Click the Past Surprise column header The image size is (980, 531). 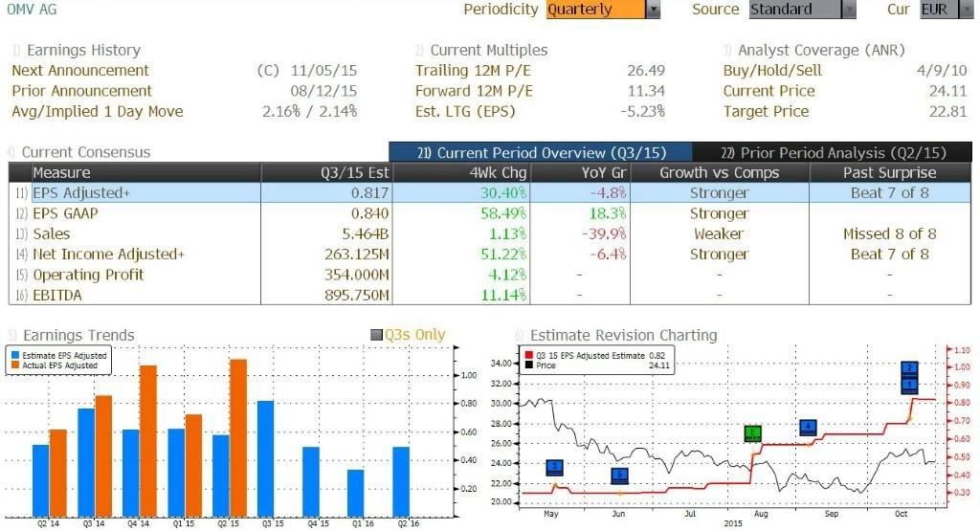(890, 172)
